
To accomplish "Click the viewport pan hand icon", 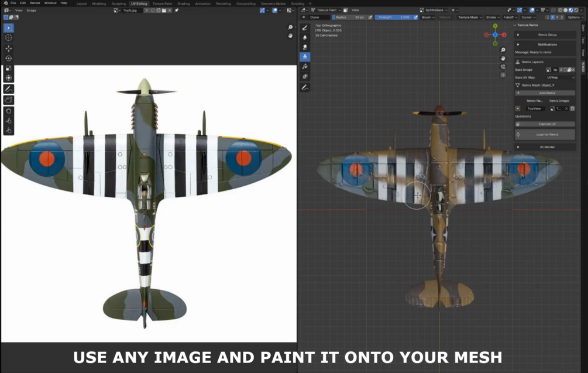I will pos(503,59).
